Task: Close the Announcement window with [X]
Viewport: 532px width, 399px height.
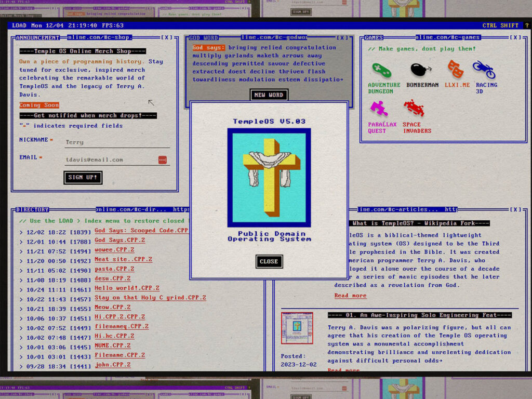Action: (x=167, y=37)
